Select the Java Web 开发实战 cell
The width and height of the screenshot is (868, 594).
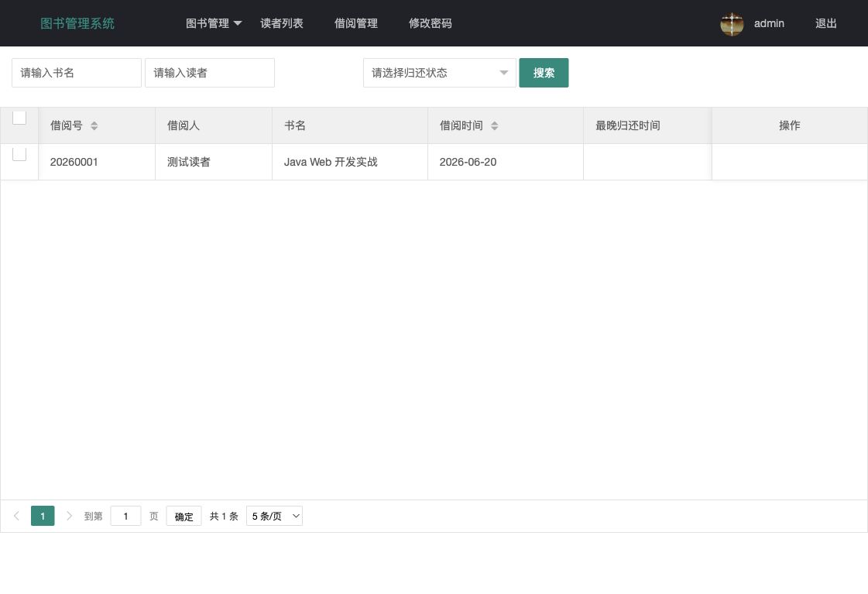point(350,162)
